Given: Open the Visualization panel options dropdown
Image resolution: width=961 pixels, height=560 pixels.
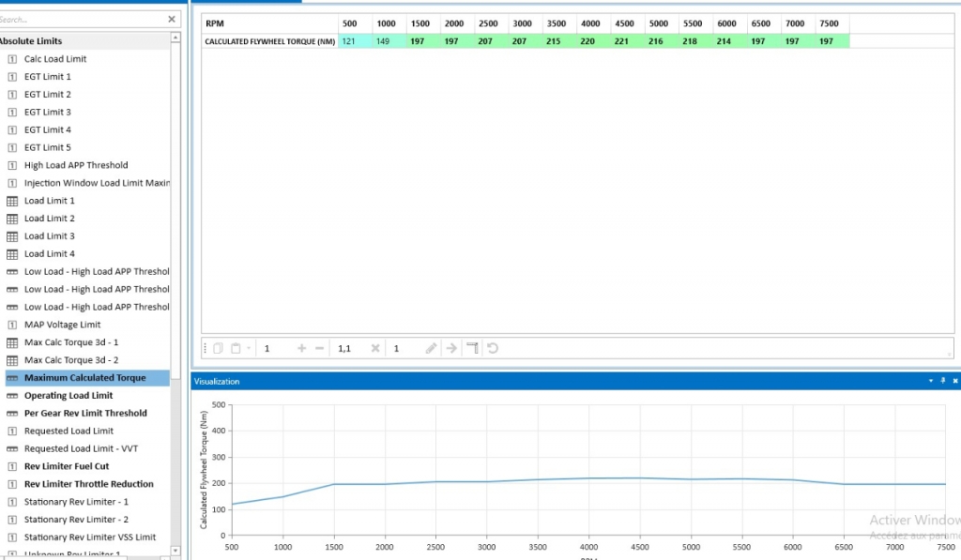Looking at the screenshot, I should coord(931,381).
